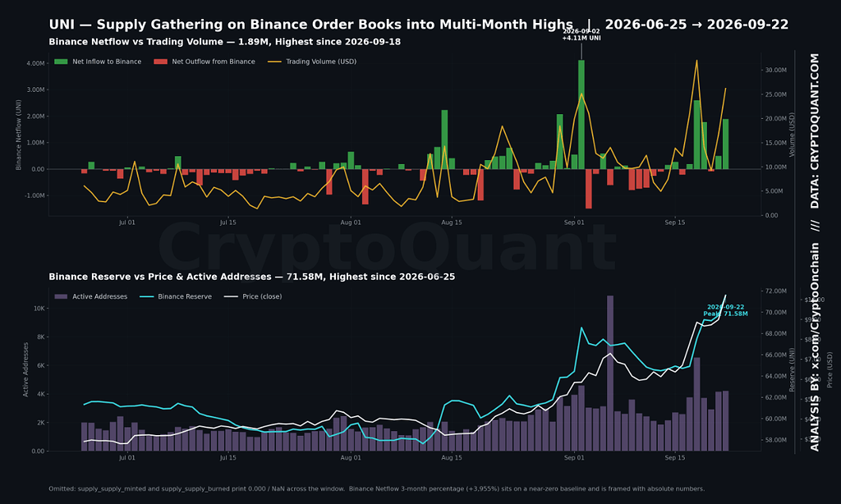Click the vertical 'Reserve (UNI)' axis title
Viewport: 841px width, 504px height.
pos(793,370)
